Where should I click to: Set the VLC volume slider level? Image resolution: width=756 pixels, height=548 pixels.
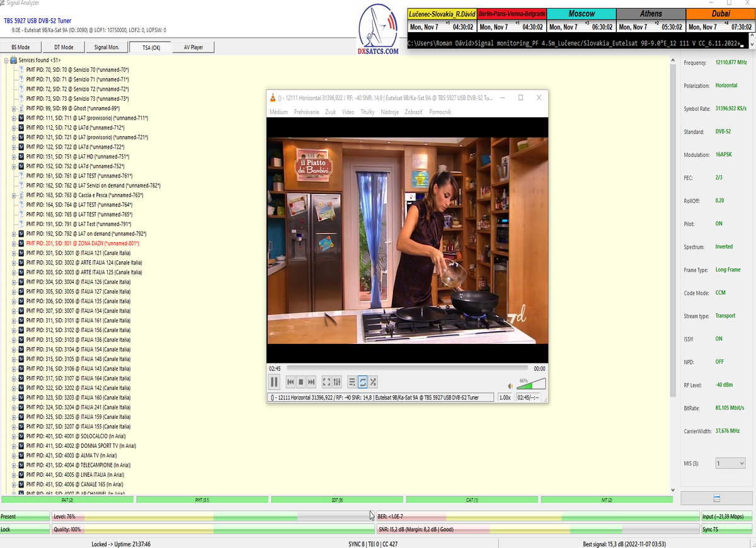point(531,384)
